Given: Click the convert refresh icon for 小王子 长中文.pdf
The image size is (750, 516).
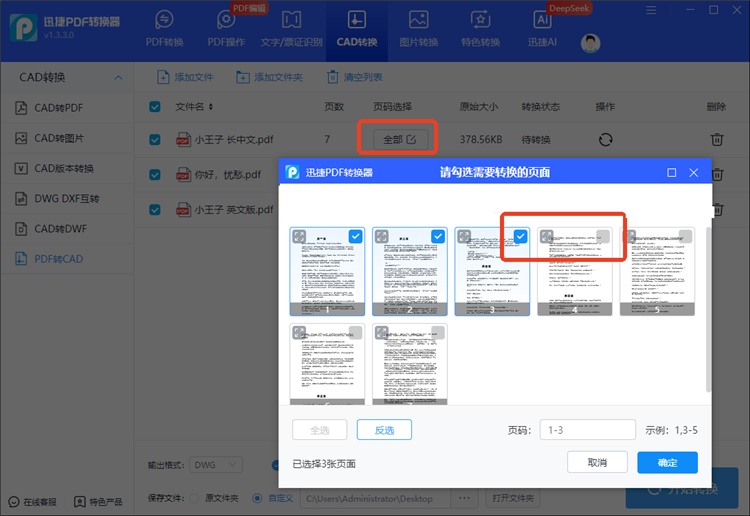Looking at the screenshot, I should (606, 140).
